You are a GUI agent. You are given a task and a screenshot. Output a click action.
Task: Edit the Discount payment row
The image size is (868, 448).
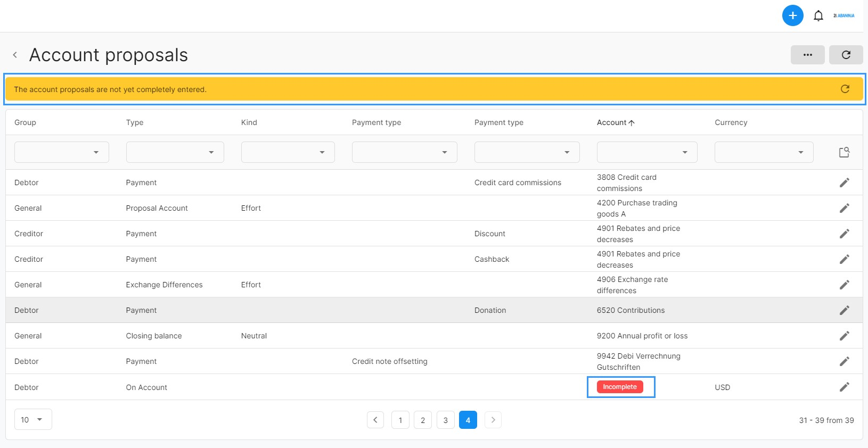pos(844,234)
